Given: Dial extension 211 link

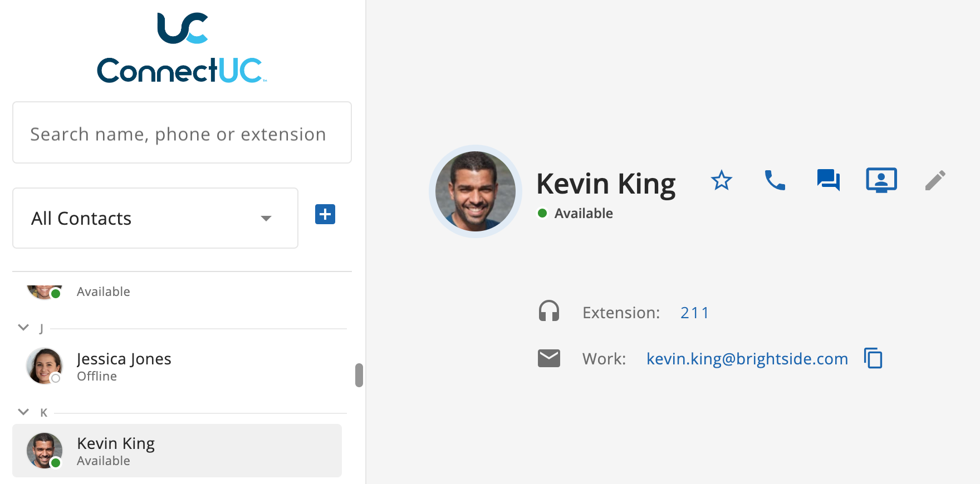Looking at the screenshot, I should coord(694,313).
